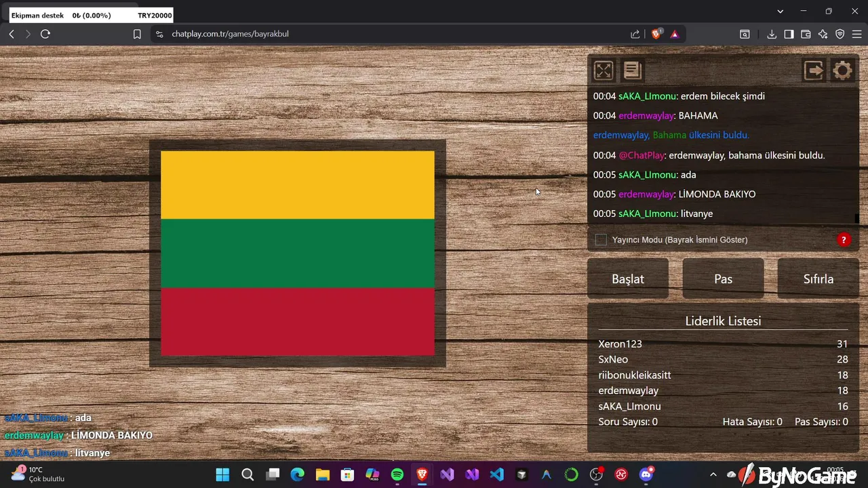868x488 pixels.
Task: Open the browser downloads icon
Action: [772, 34]
